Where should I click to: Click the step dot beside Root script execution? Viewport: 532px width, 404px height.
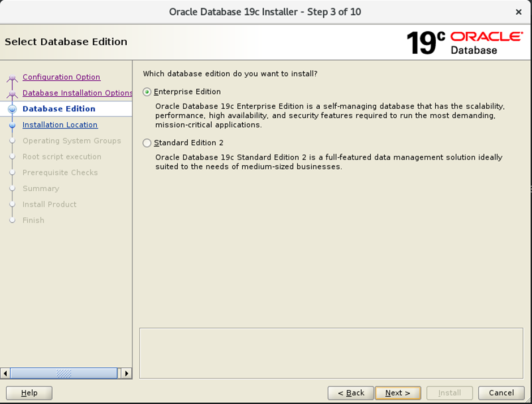point(12,157)
